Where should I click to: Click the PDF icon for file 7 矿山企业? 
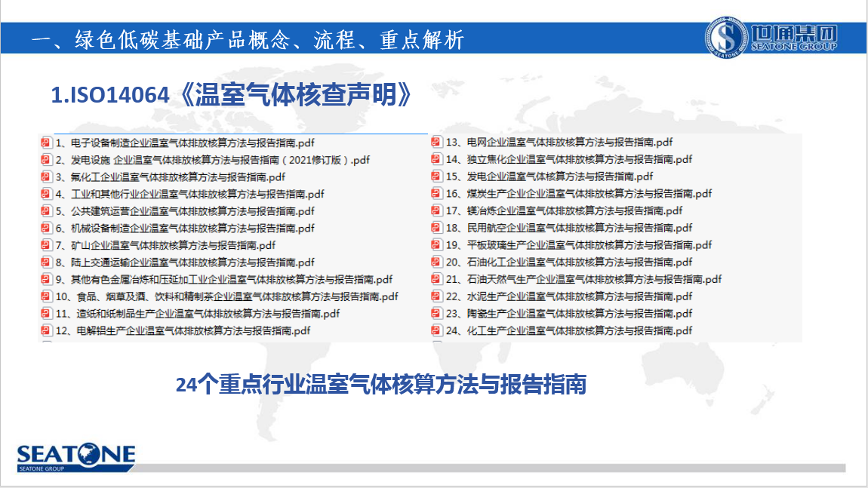(x=45, y=245)
